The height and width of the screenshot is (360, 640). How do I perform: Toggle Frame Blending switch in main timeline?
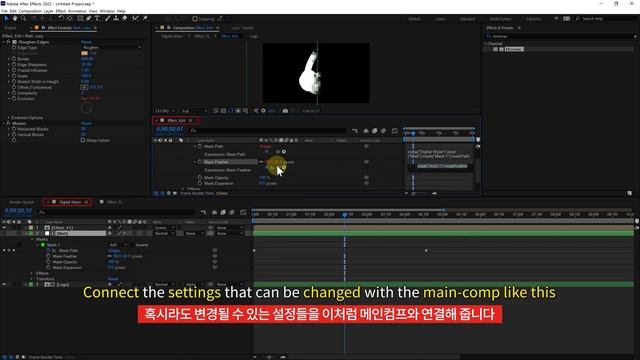coord(223,212)
